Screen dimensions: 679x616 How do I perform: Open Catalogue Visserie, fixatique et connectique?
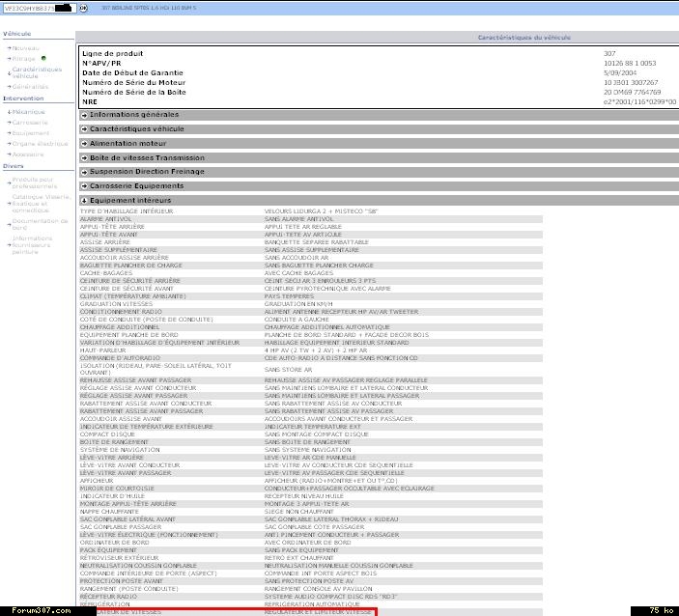point(42,204)
